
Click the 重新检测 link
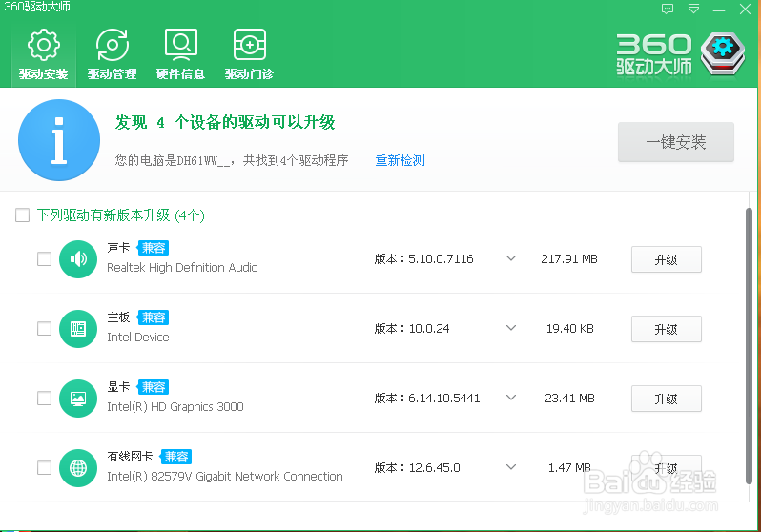[400, 160]
